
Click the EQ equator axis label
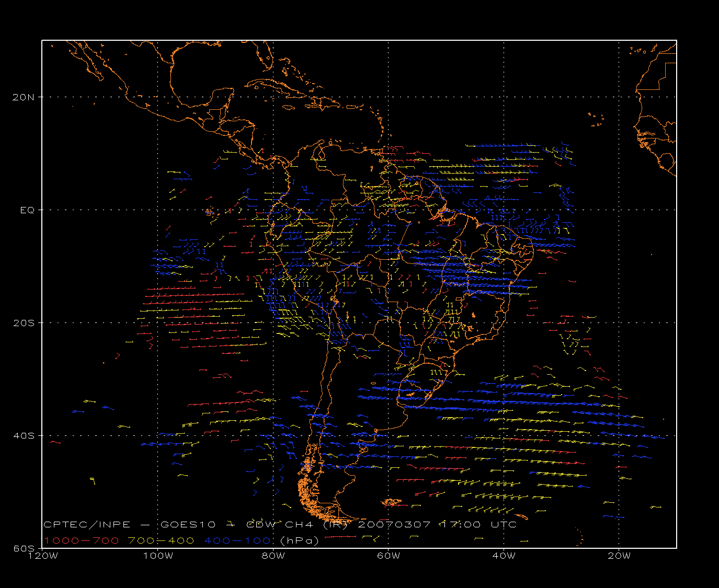click(x=27, y=210)
